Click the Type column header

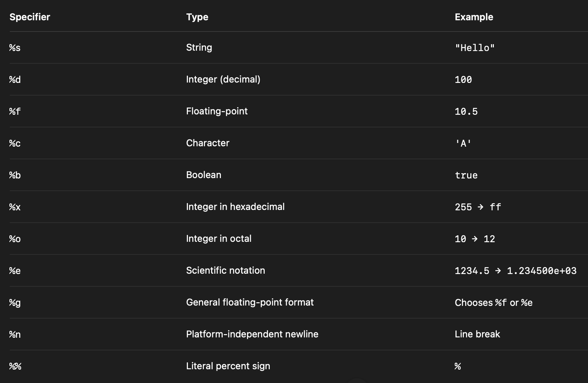point(197,17)
